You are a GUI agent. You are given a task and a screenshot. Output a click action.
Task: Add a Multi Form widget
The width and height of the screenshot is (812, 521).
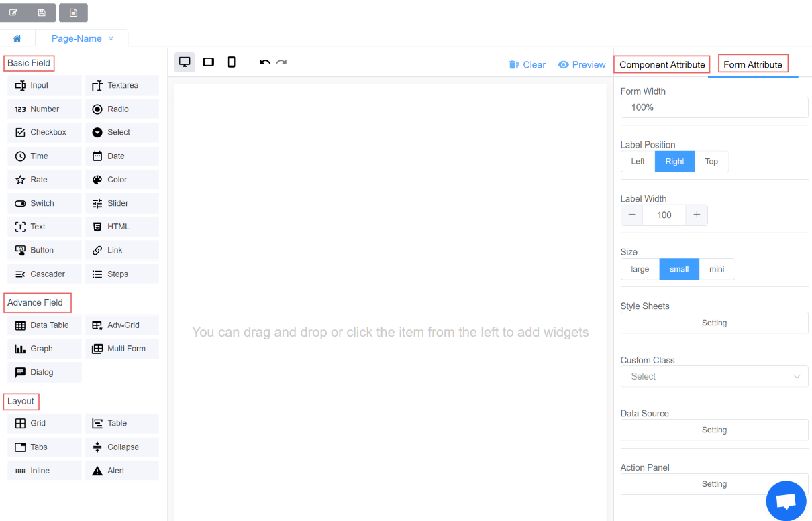click(x=121, y=349)
